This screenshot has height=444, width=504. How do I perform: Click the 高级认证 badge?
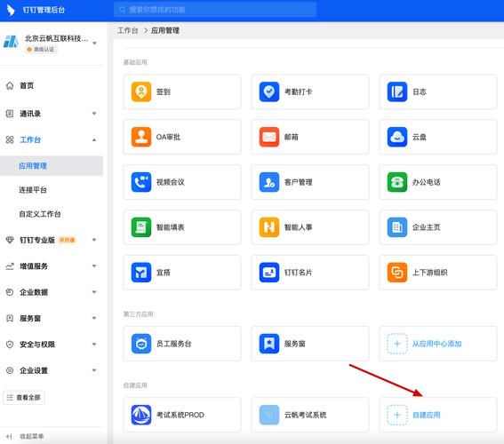[41, 50]
